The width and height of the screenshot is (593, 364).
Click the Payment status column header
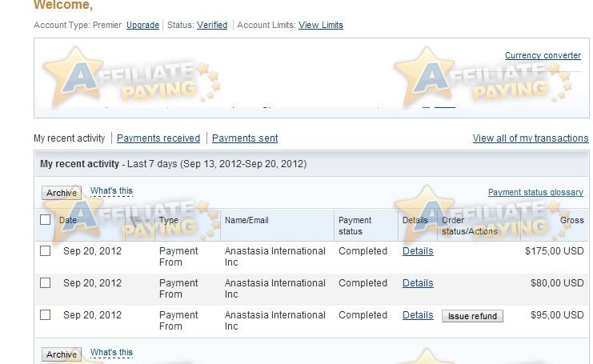[355, 226]
